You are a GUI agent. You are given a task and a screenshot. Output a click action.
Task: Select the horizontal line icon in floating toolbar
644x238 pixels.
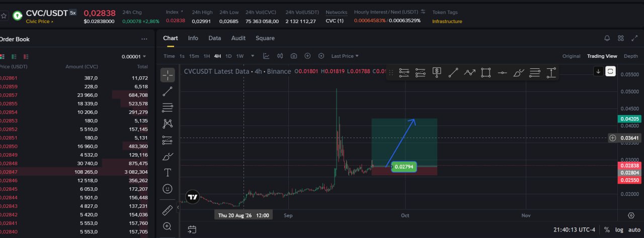click(x=502, y=72)
